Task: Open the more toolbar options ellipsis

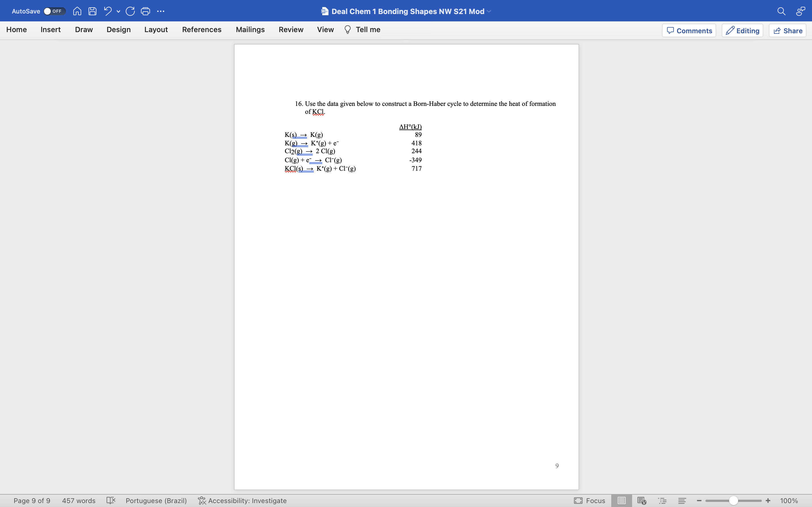Action: tap(161, 11)
